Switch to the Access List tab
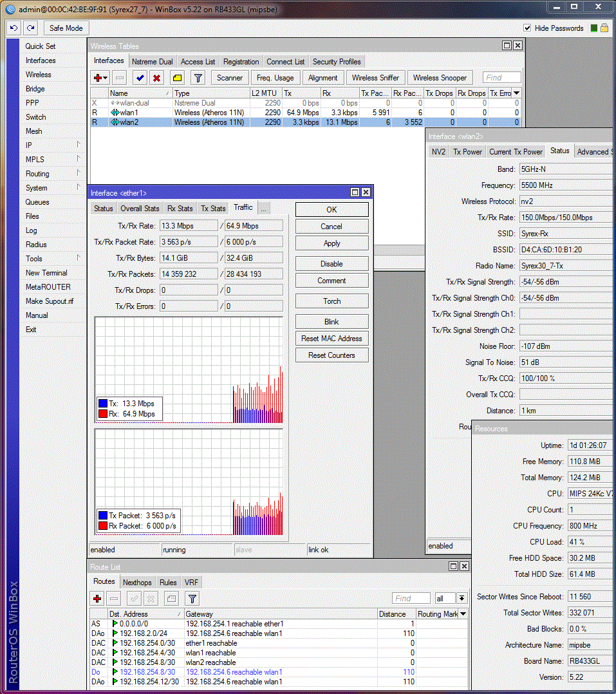The width and height of the screenshot is (616, 694). (x=198, y=62)
